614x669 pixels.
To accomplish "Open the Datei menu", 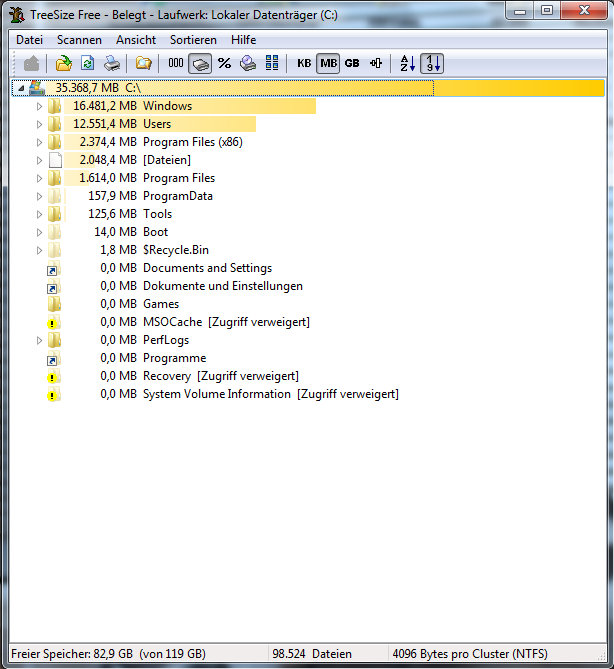I will [x=29, y=40].
